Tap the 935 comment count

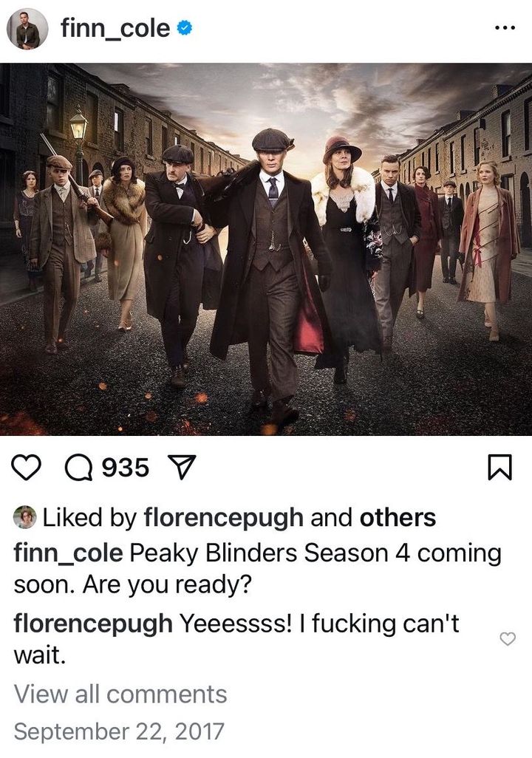point(126,468)
